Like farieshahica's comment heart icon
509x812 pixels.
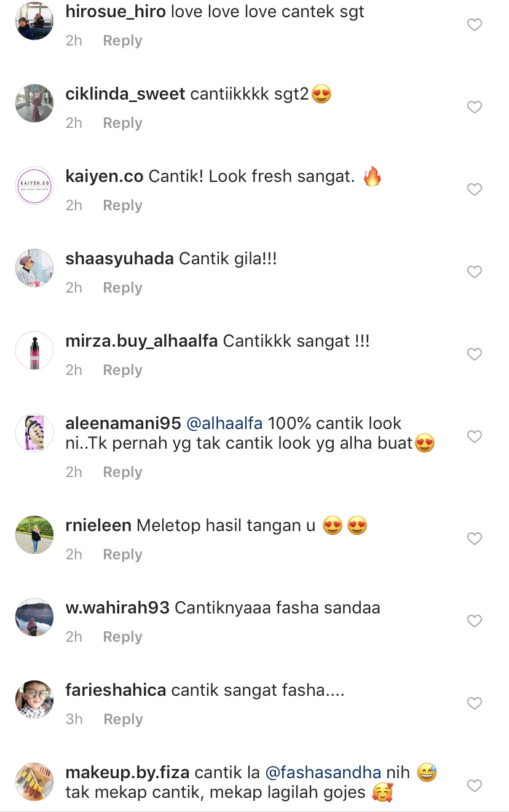tap(475, 704)
